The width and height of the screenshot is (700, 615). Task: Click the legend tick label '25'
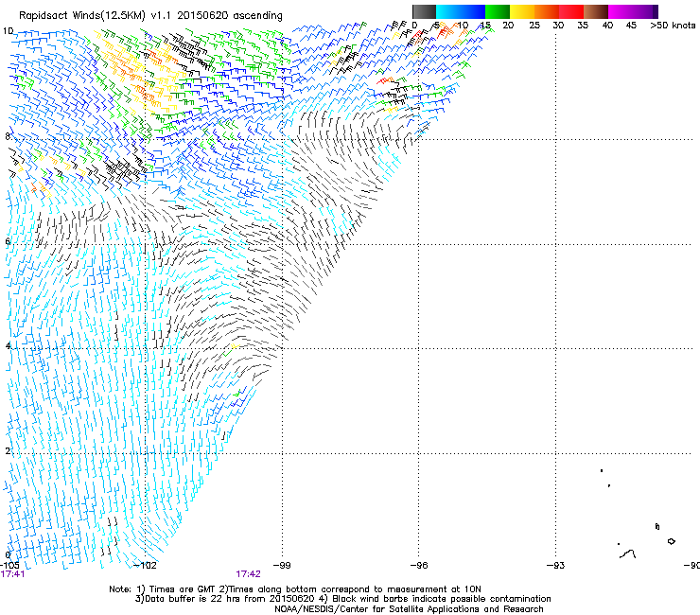coord(534,26)
